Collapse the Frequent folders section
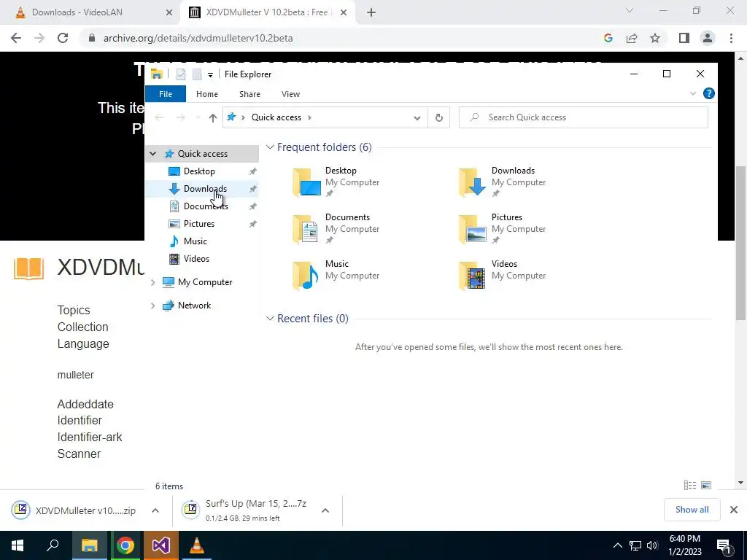This screenshot has height=560, width=747. coord(270,147)
